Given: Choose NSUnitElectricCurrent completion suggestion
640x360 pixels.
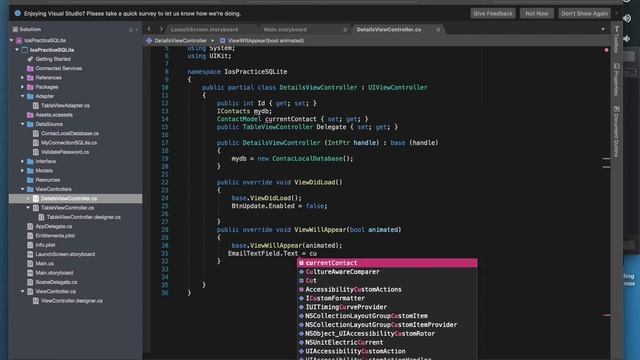Looking at the screenshot, I should [387, 342].
